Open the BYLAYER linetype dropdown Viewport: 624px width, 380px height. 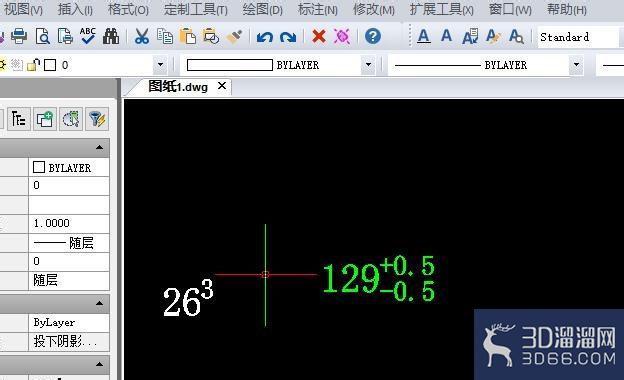tap(576, 64)
